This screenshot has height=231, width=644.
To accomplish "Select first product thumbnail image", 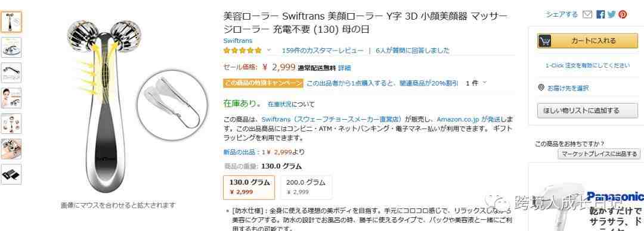I will pyautogui.click(x=11, y=22).
